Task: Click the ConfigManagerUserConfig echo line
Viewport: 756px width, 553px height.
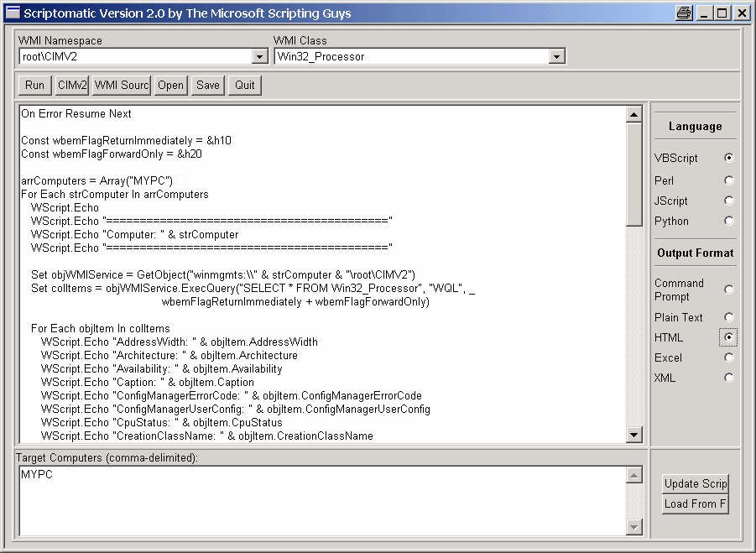Action: pos(236,410)
